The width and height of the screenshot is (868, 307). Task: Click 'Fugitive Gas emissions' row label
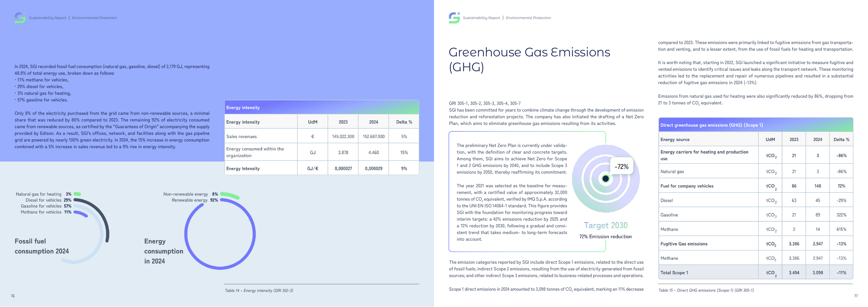[x=684, y=244]
